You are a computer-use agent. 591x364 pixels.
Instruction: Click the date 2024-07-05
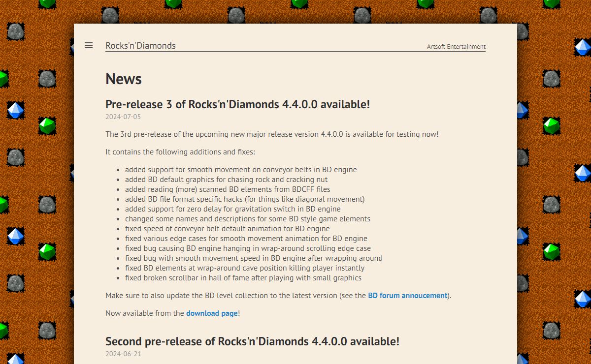click(x=123, y=117)
